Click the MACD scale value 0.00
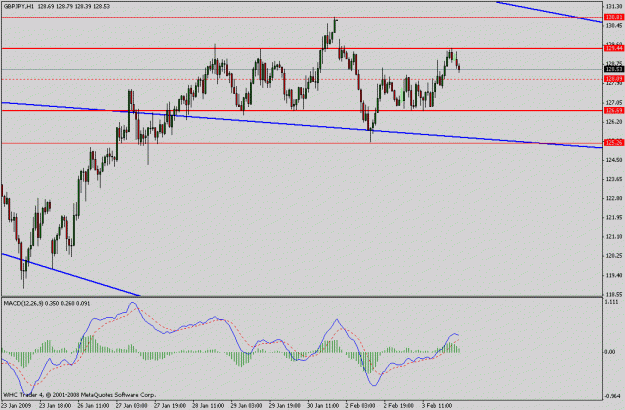 (611, 352)
